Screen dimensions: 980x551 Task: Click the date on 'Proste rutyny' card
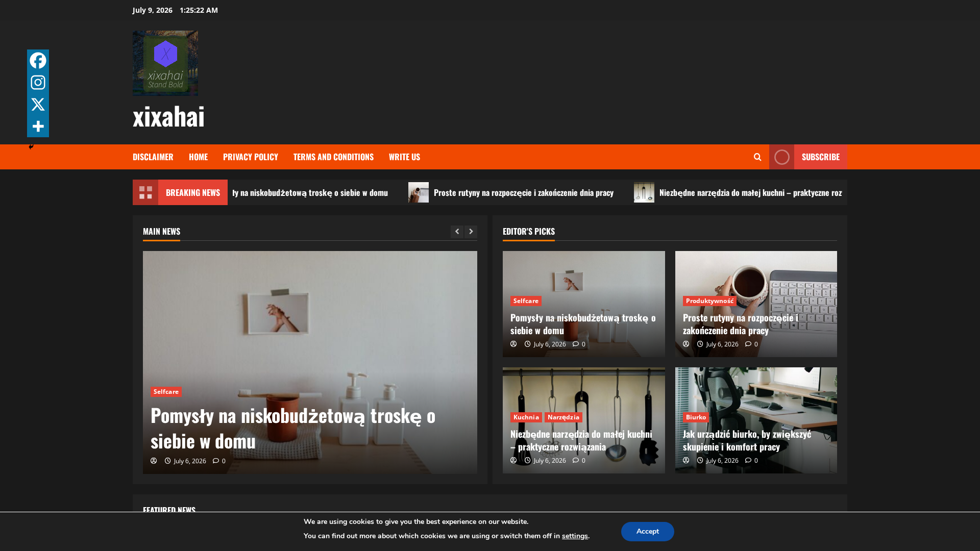pyautogui.click(x=722, y=344)
